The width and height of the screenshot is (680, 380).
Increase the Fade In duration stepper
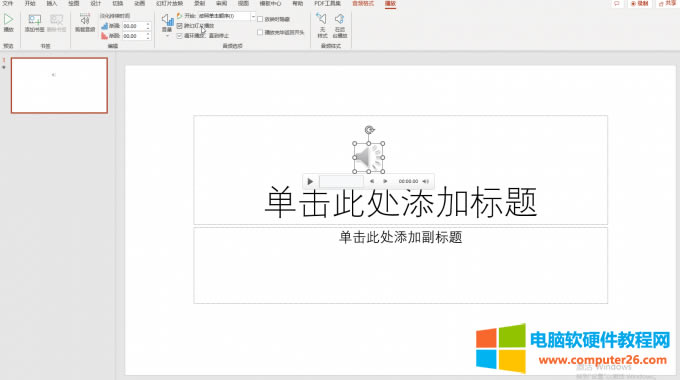[148, 24]
